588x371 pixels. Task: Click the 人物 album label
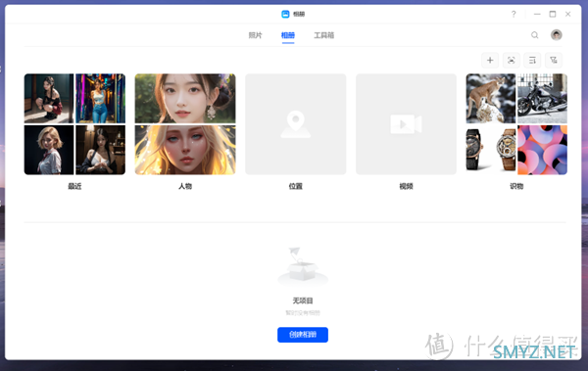185,186
